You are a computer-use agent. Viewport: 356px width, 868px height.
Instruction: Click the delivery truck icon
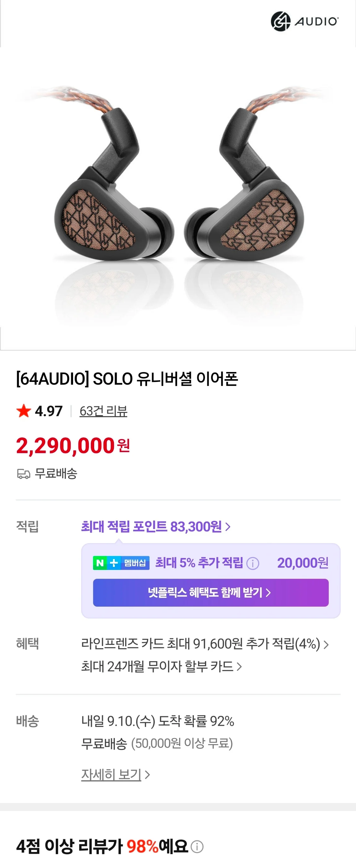24,474
